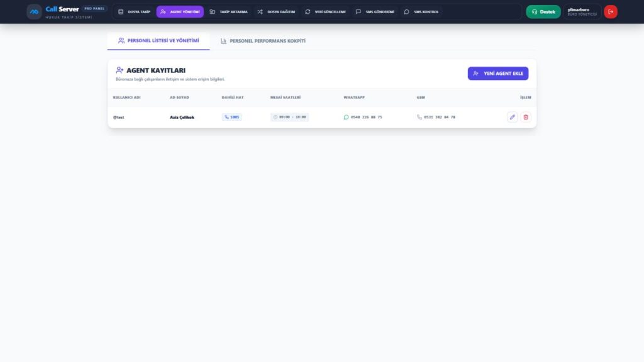Navigate to Veri Güncelleme
The image size is (644, 362).
coord(325,12)
